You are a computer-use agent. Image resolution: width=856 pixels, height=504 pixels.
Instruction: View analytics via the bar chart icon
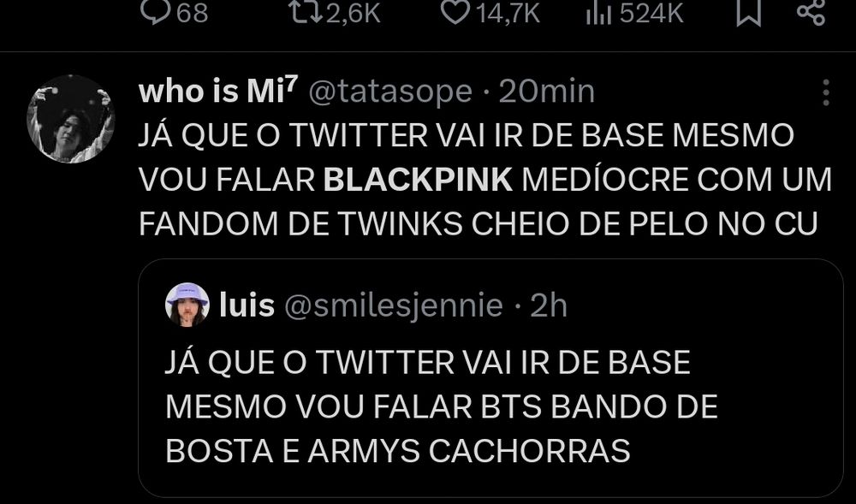pyautogui.click(x=599, y=13)
